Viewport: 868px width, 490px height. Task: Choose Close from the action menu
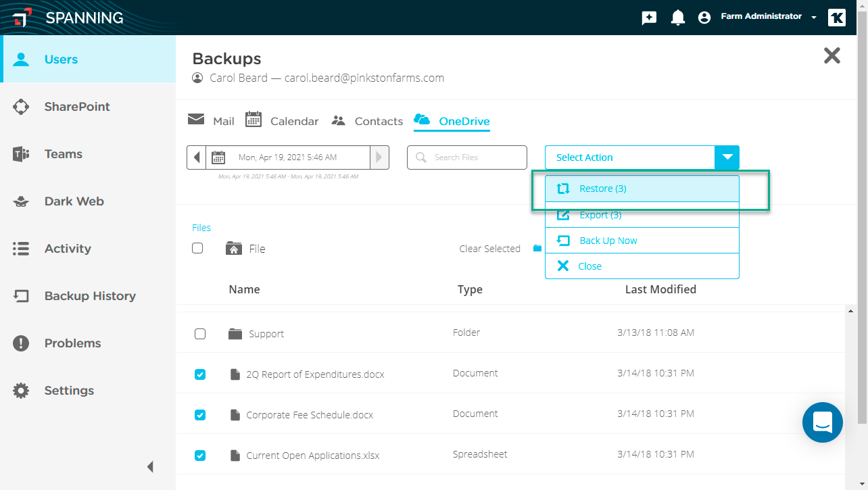point(642,266)
